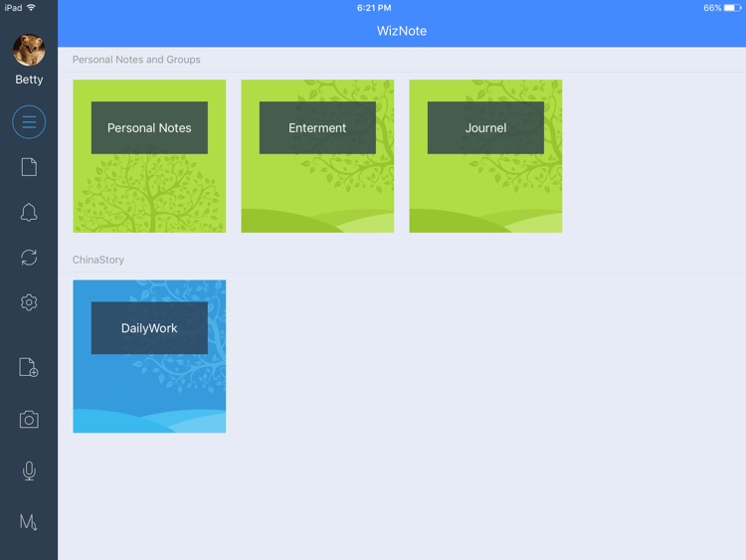Open notifications bell icon

tap(29, 212)
